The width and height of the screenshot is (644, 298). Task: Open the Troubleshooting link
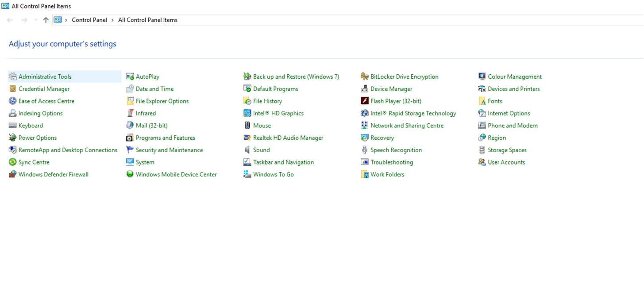click(392, 162)
